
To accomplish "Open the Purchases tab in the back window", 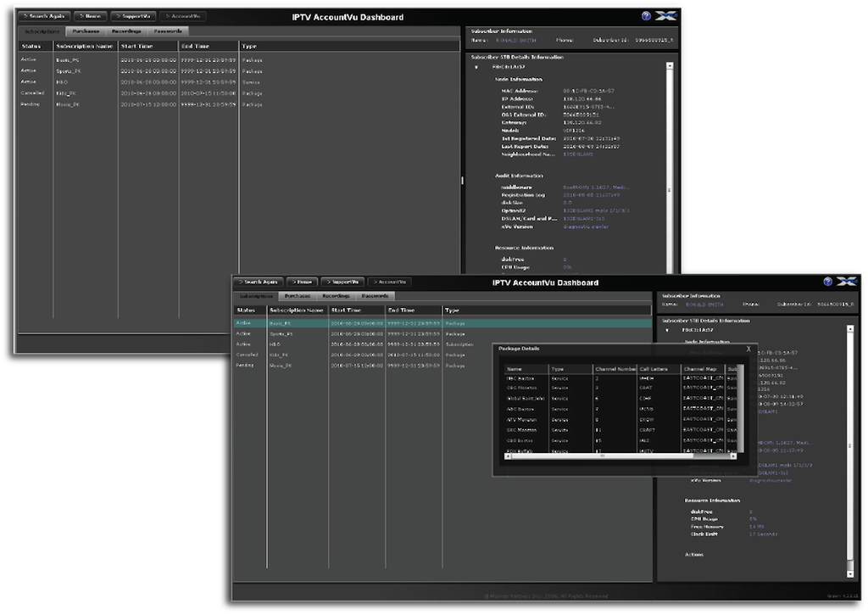I will click(x=86, y=31).
